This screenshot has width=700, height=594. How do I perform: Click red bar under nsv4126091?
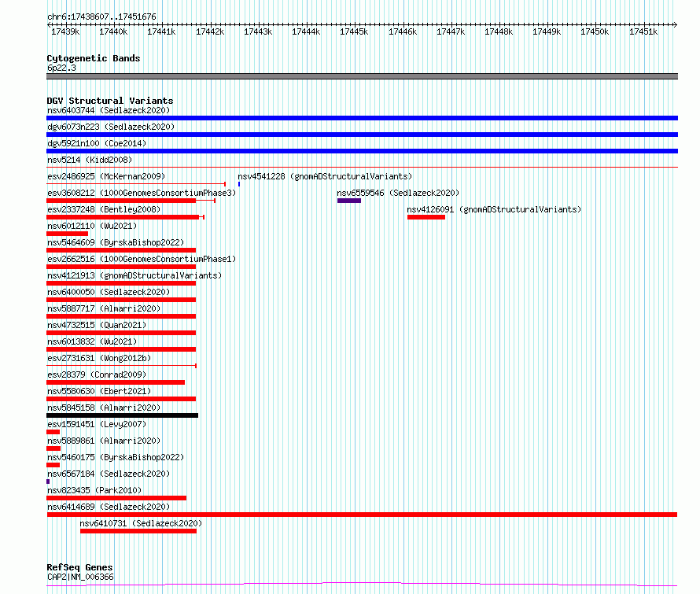[x=426, y=217]
